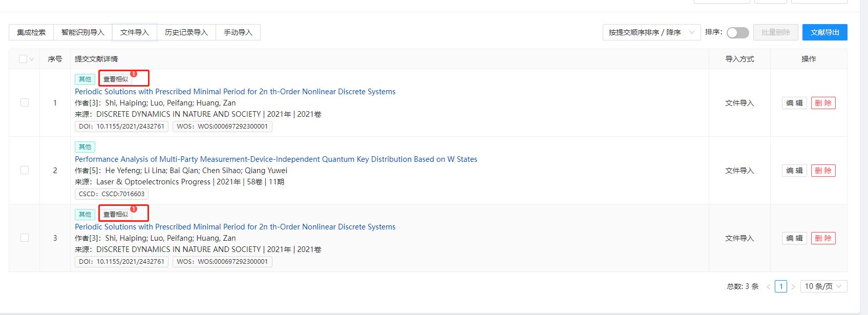The height and width of the screenshot is (315, 868).
Task: Delete row 2 with 删除 button
Action: point(823,171)
